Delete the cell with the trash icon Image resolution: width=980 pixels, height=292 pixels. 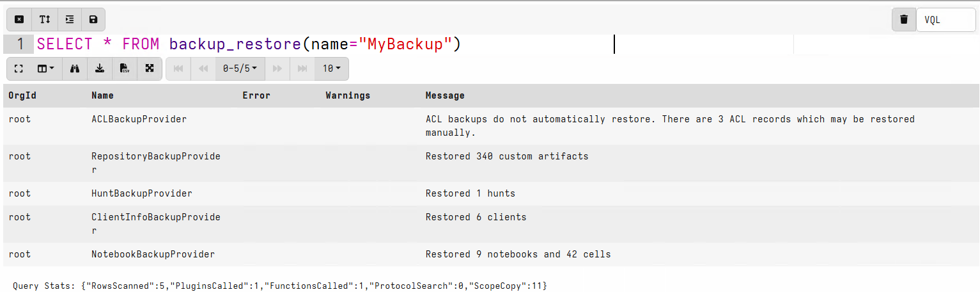tap(903, 20)
